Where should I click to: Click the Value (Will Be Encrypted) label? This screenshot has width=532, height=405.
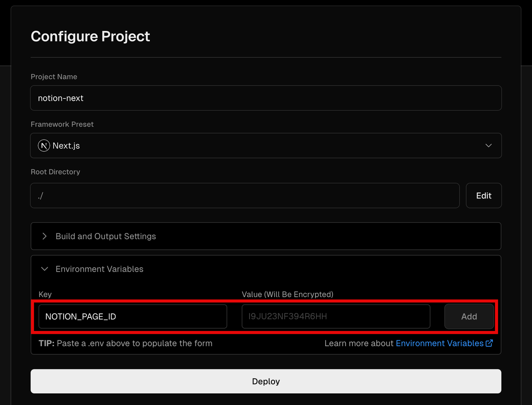[288, 294]
